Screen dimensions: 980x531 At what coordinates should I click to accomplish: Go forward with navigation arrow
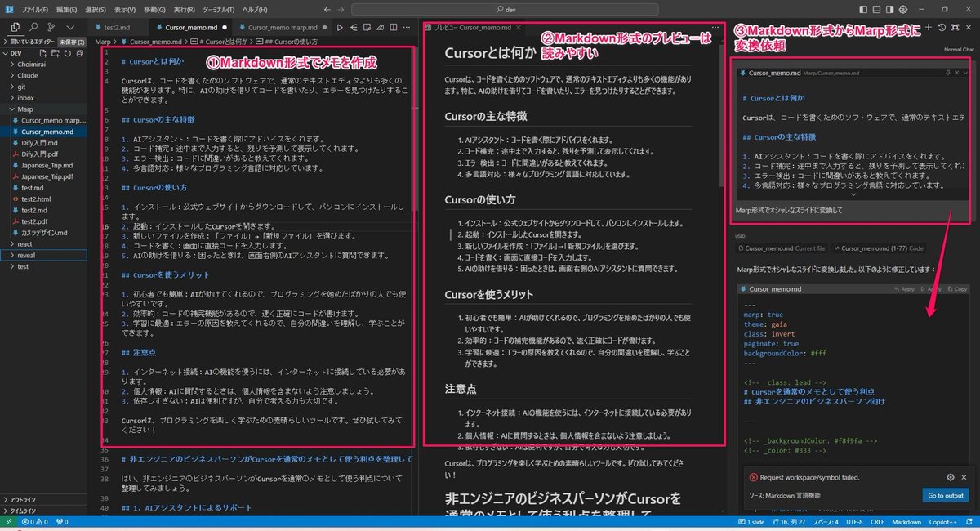[x=342, y=9]
